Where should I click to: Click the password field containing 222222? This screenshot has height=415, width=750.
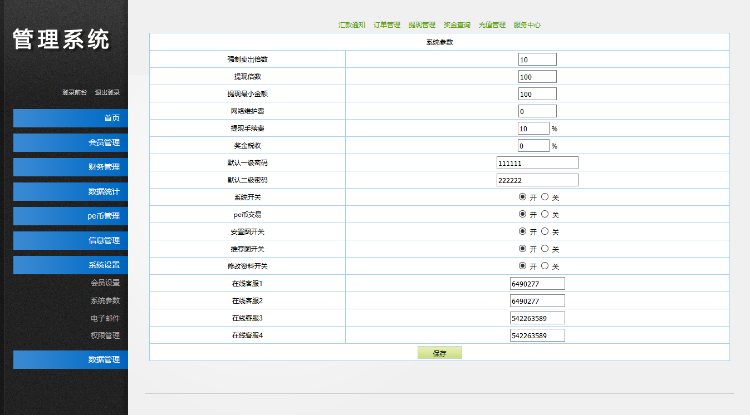(x=537, y=180)
